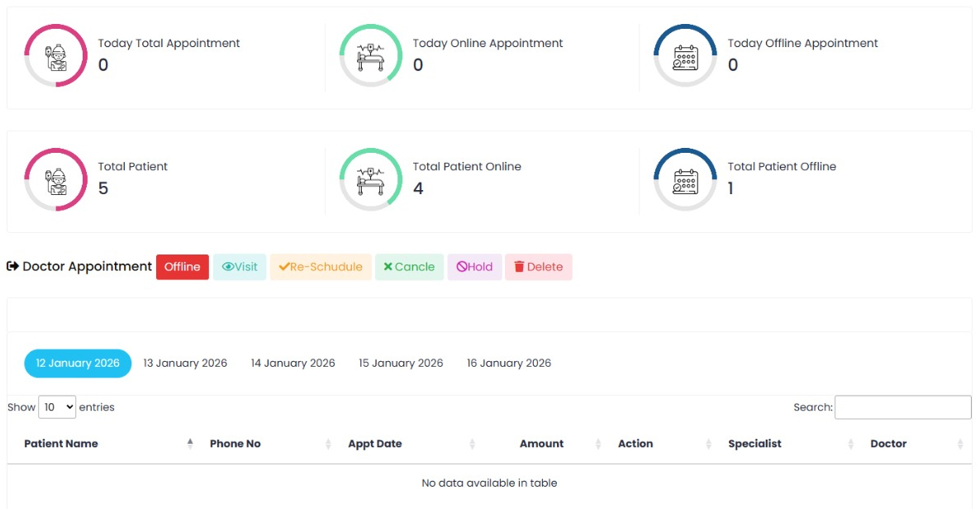Switch to the 14 January 2026 tab
The height and width of the screenshot is (509, 980).
(293, 364)
